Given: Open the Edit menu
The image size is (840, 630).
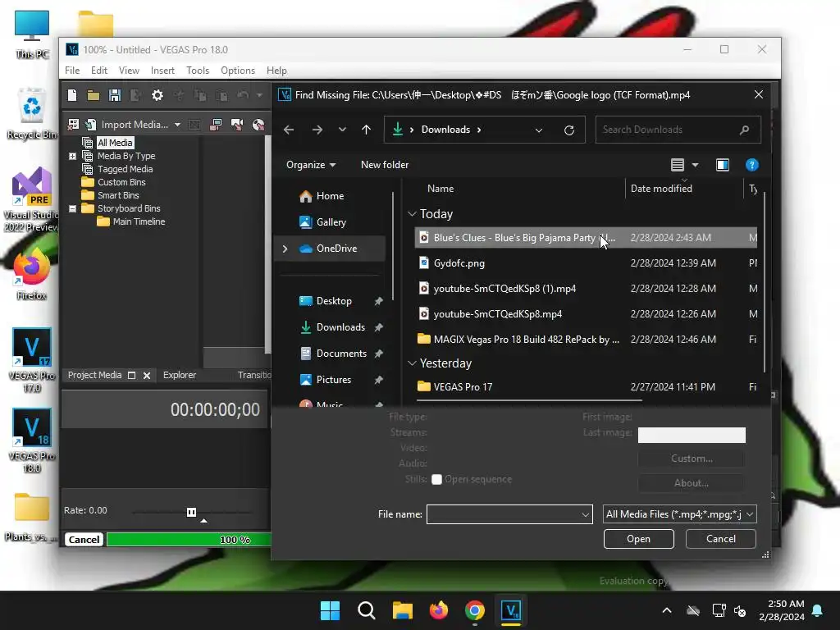Looking at the screenshot, I should point(99,71).
